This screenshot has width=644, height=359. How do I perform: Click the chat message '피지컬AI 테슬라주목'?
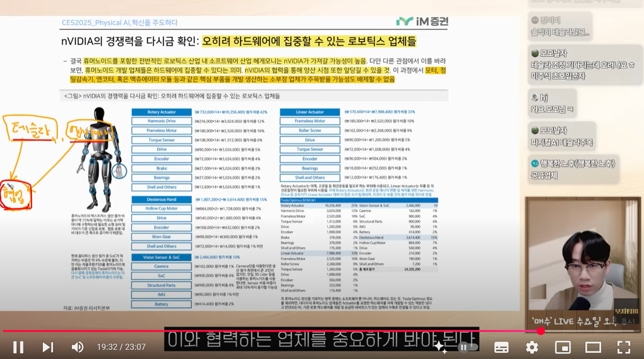561,136
